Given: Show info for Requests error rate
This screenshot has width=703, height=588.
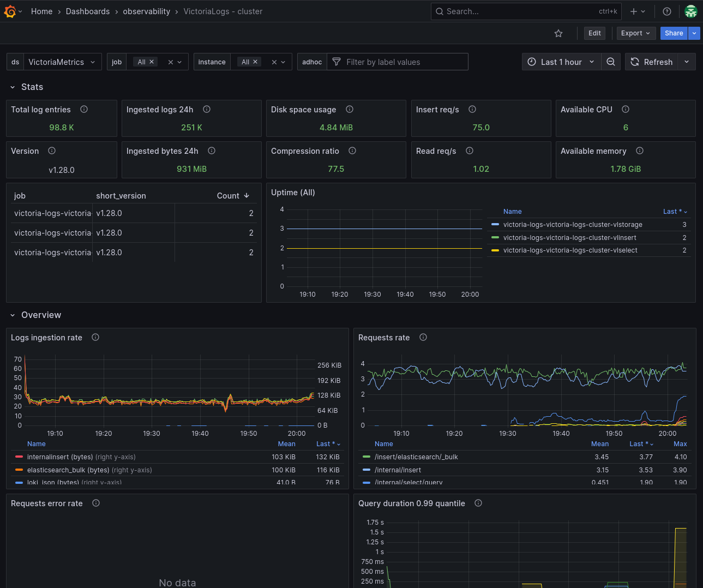Looking at the screenshot, I should tap(96, 503).
